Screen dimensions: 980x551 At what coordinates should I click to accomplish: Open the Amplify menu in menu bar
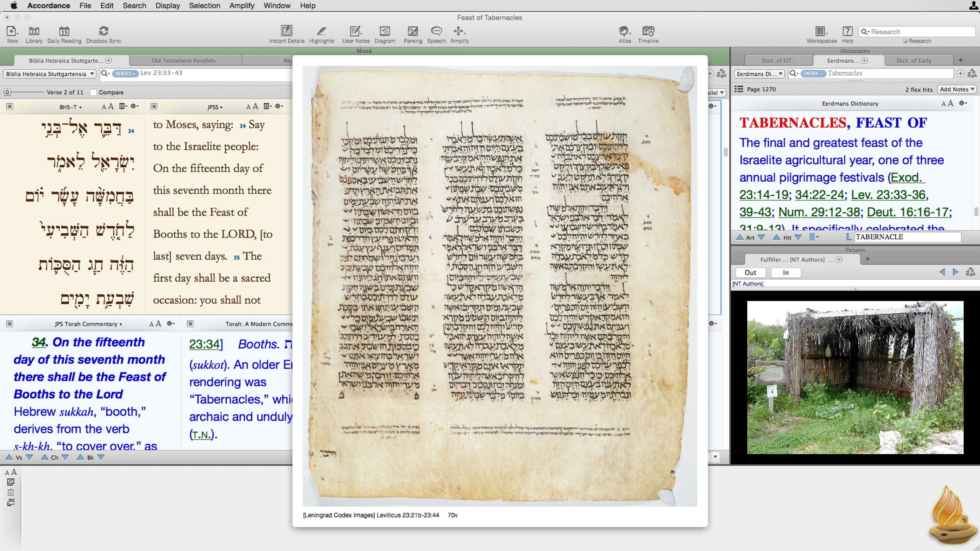(x=241, y=6)
